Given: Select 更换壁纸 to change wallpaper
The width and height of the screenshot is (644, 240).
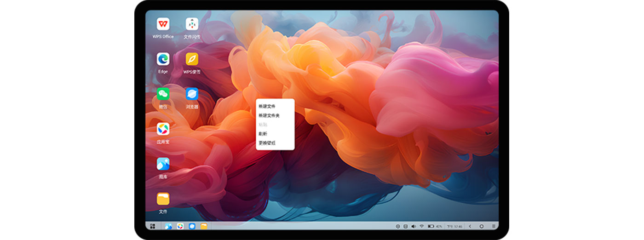Looking at the screenshot, I should click(267, 143).
